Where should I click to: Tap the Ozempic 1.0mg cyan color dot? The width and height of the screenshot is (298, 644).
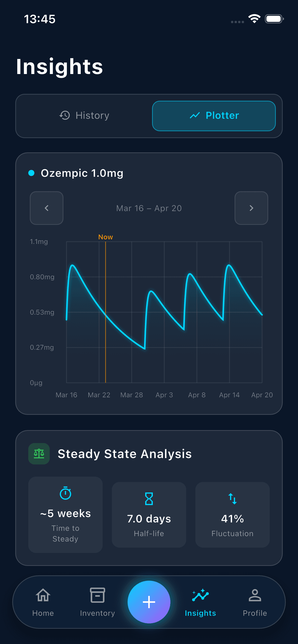pos(31,173)
